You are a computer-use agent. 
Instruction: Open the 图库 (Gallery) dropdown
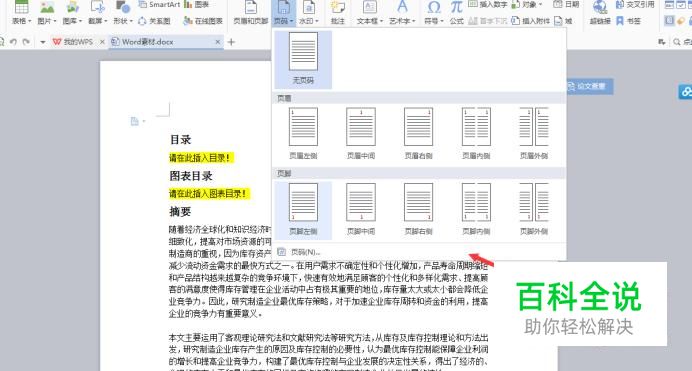pyautogui.click(x=72, y=13)
